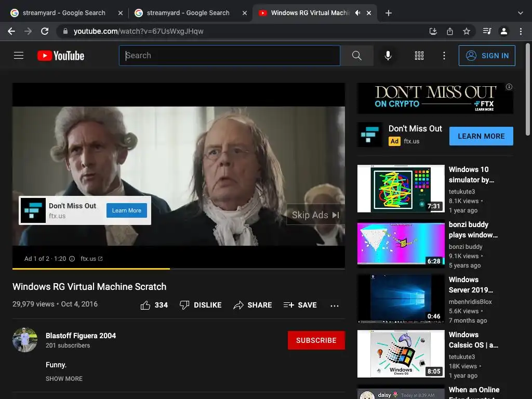Viewport: 532px width, 399px height.
Task: Start voice search with microphone icon
Action: tap(388, 55)
